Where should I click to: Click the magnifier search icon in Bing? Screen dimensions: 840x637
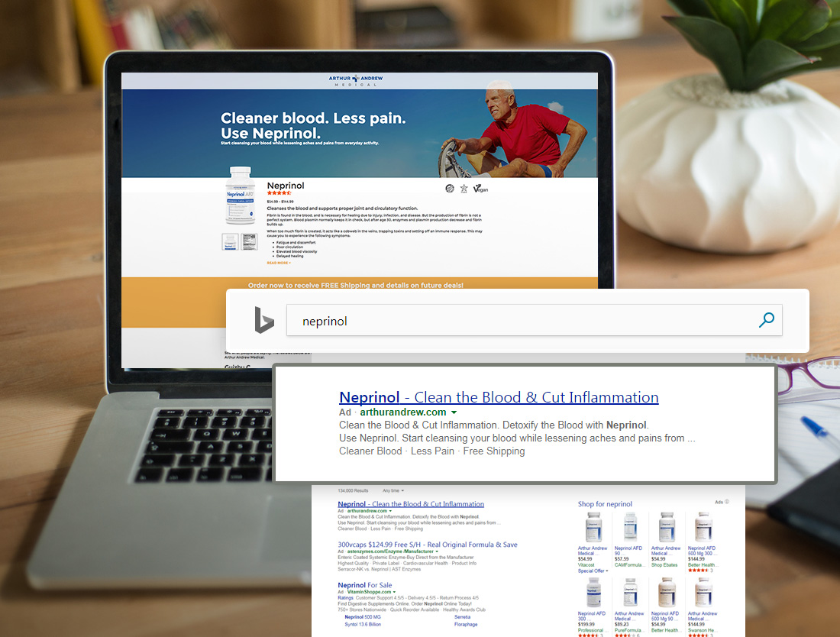pyautogui.click(x=767, y=320)
